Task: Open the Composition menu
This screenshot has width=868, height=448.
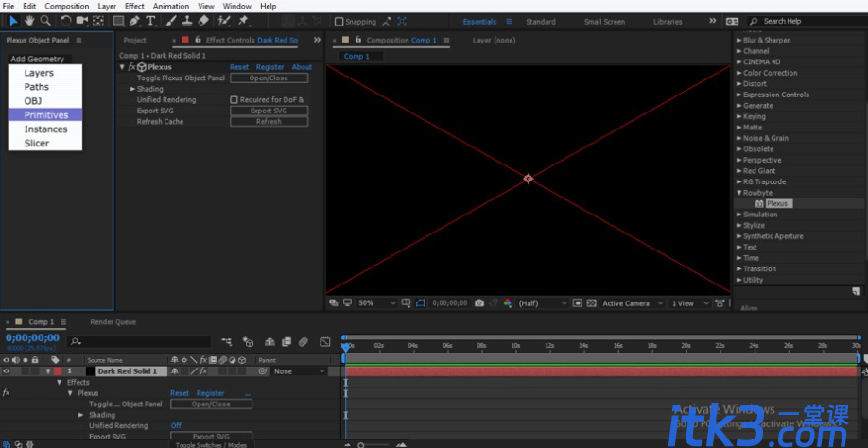Action: coord(67,6)
